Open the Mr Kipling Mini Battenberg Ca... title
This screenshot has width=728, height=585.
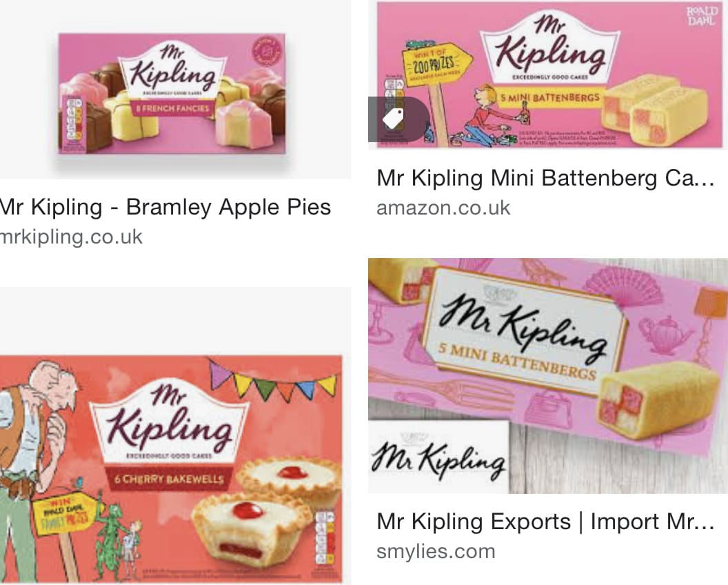click(x=545, y=177)
